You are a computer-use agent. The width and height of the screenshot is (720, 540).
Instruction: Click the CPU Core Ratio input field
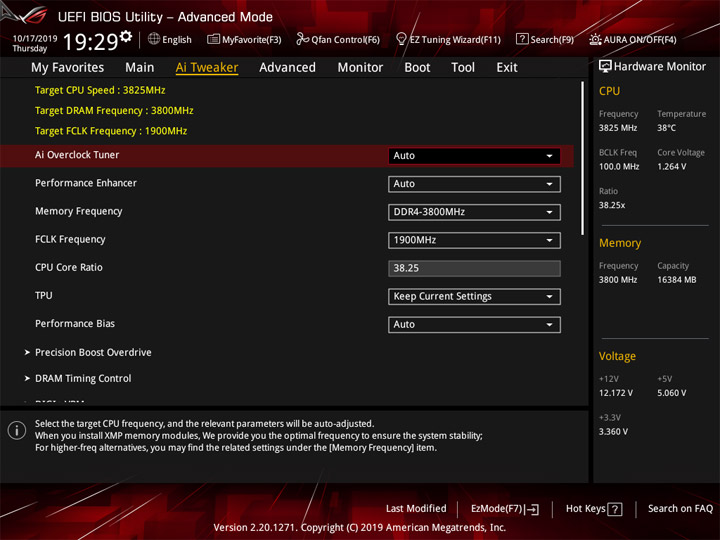tap(474, 268)
